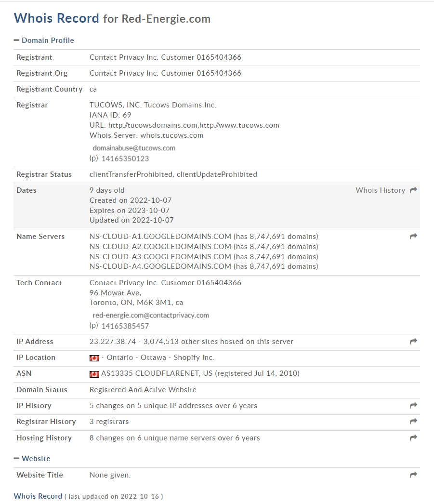Click the Whois Record footer link
This screenshot has height=504, width=434.
point(38,496)
